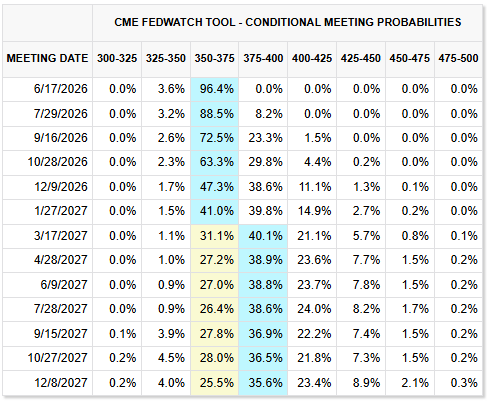Click the 40.1% cell for 3/17/2027

[x=263, y=236]
